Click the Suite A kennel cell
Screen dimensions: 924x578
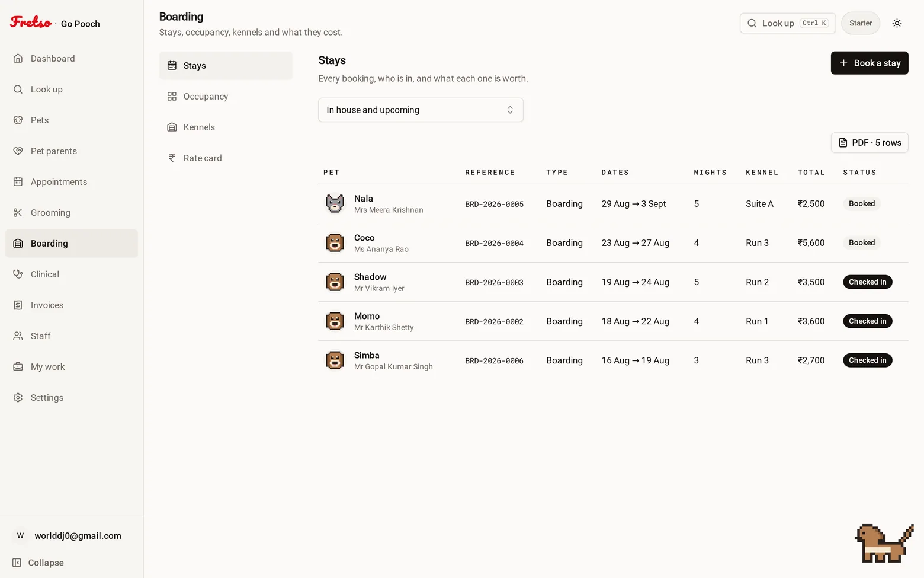click(x=759, y=203)
